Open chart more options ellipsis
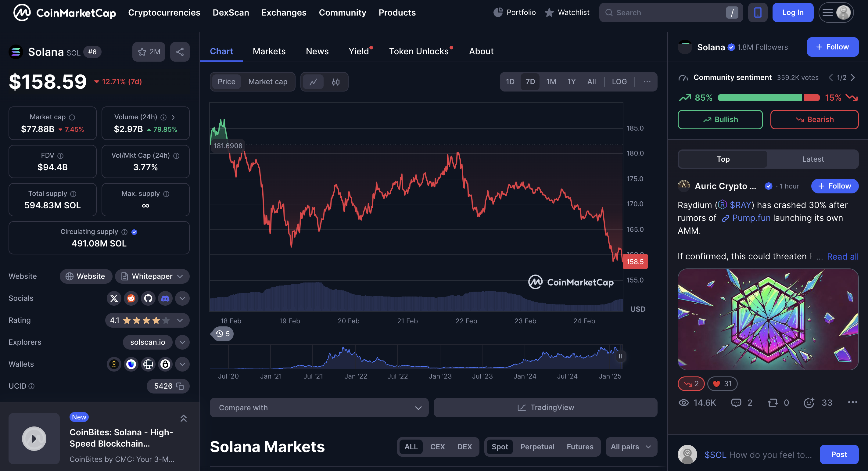This screenshot has height=471, width=868. (647, 82)
